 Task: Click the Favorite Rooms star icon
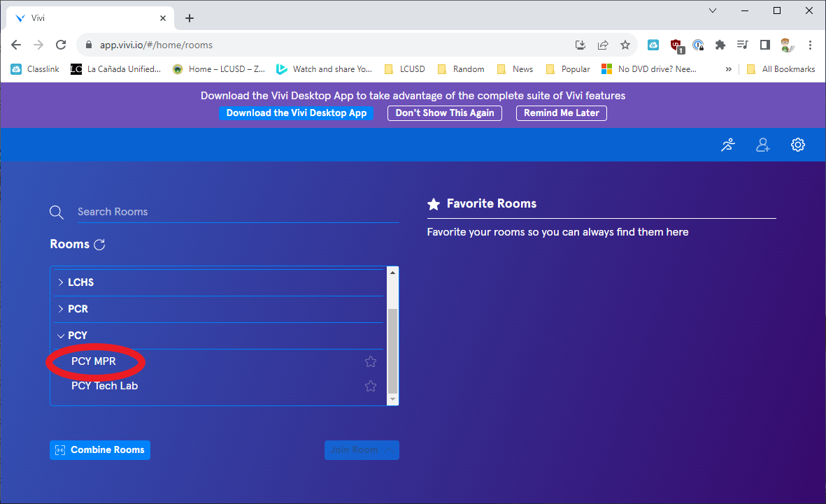(x=434, y=204)
